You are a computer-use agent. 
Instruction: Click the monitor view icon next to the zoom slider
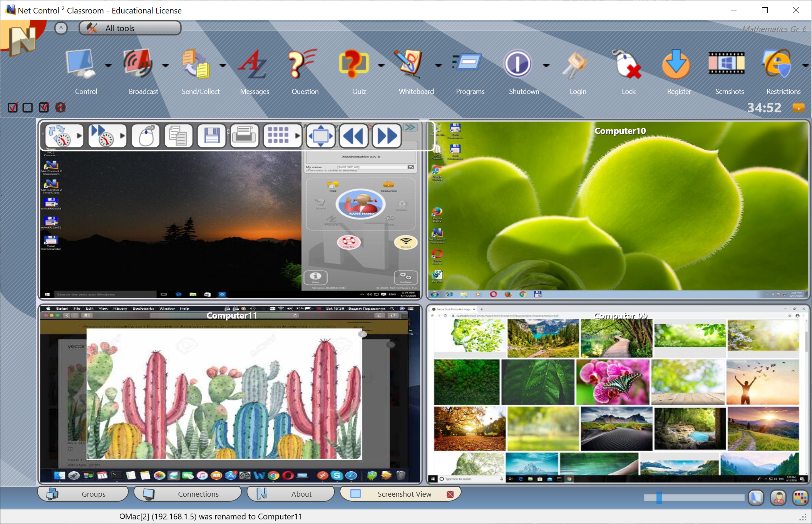756,497
